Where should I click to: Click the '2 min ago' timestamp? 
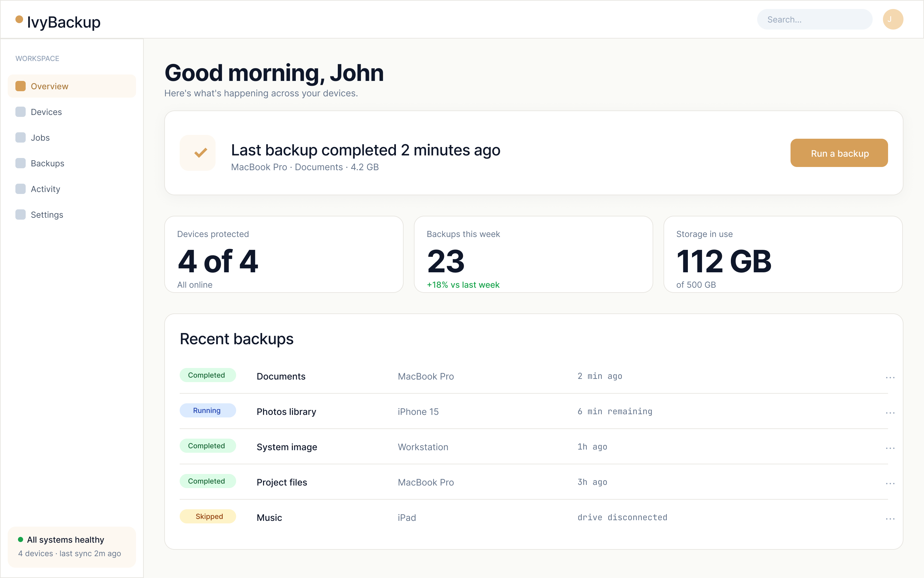click(x=600, y=376)
